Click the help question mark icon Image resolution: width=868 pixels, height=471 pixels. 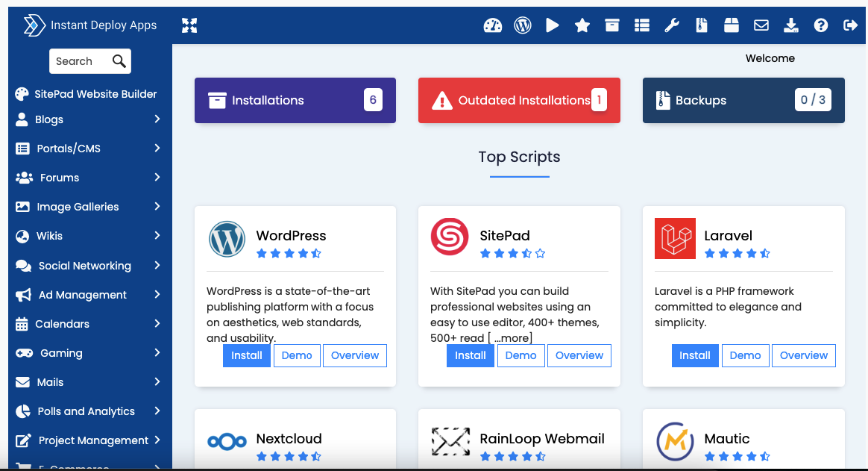tap(821, 25)
